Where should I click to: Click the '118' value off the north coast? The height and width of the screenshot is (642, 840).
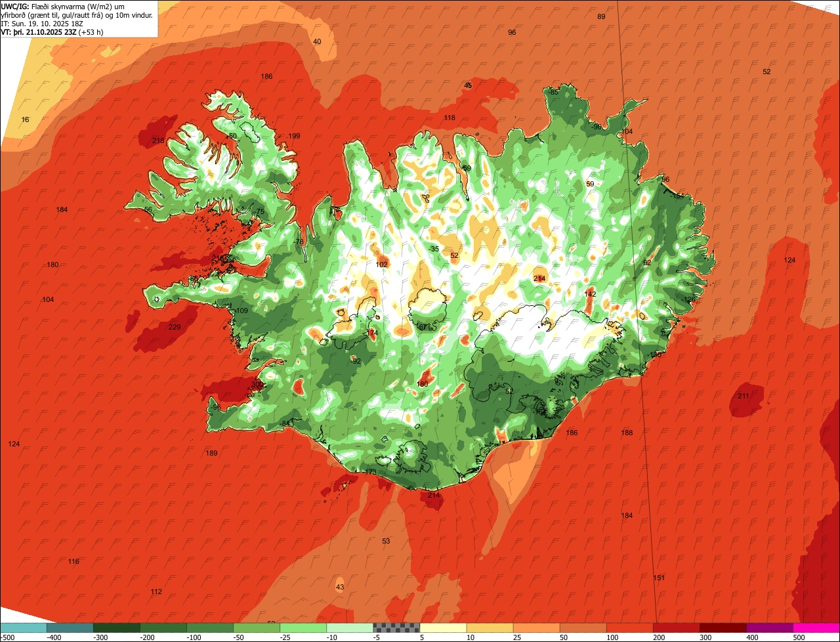pyautogui.click(x=450, y=118)
